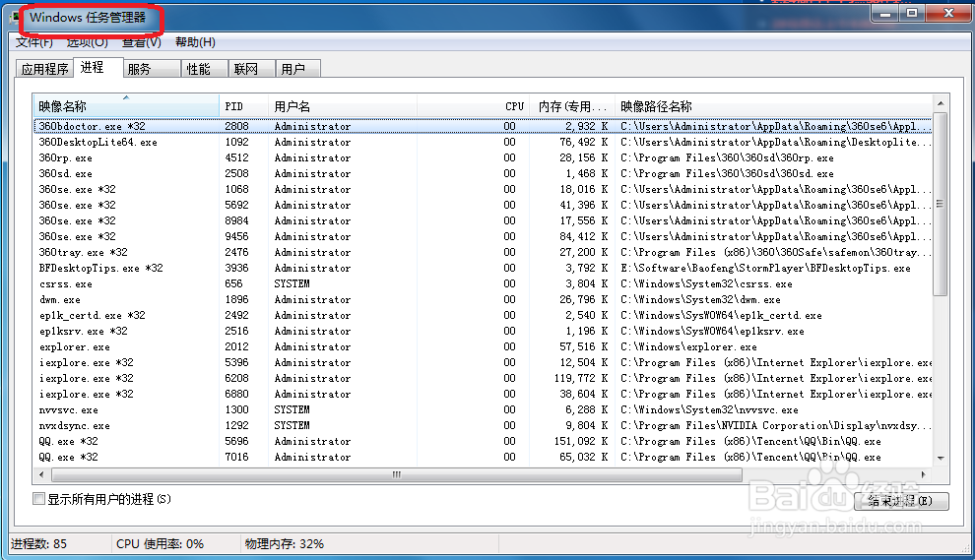Select 360se.exe with PID 9456

click(483, 237)
